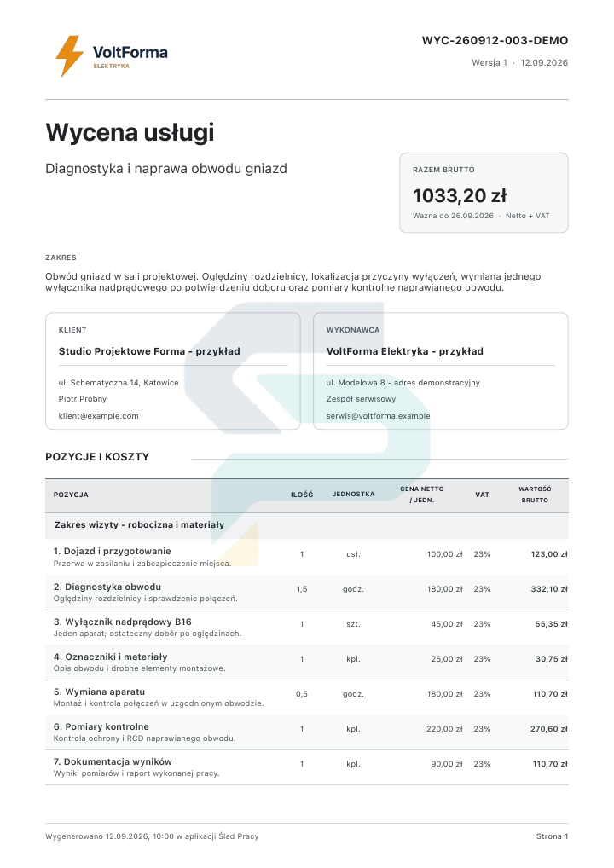Click the 'ILOŚĆ' column header
The image size is (614, 868).
click(x=302, y=495)
